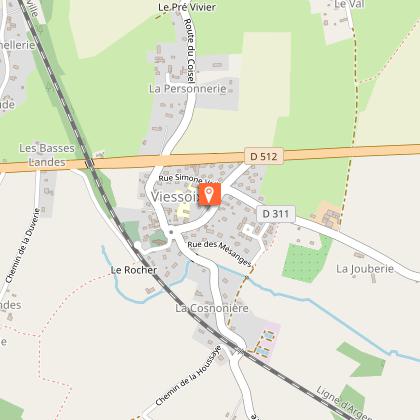
Task: Click the orange location pin marker
Action: pos(210,194)
